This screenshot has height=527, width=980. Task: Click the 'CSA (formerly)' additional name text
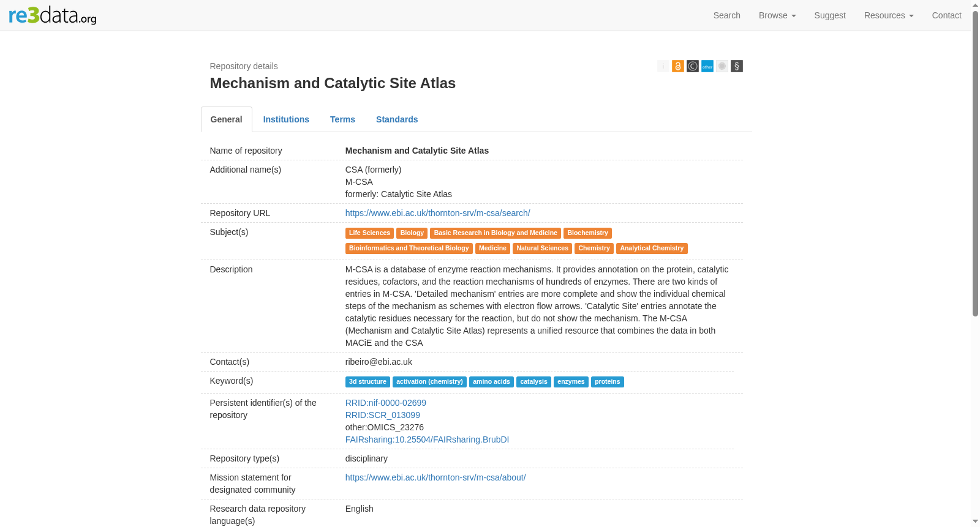pos(373,170)
